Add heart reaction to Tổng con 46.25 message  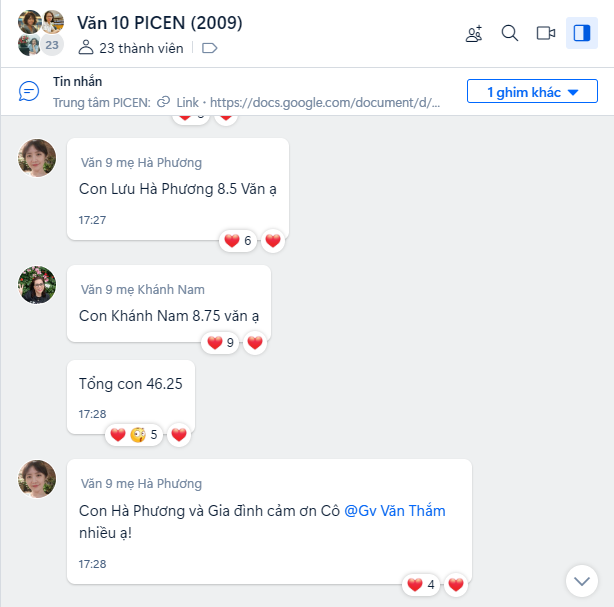pos(179,435)
